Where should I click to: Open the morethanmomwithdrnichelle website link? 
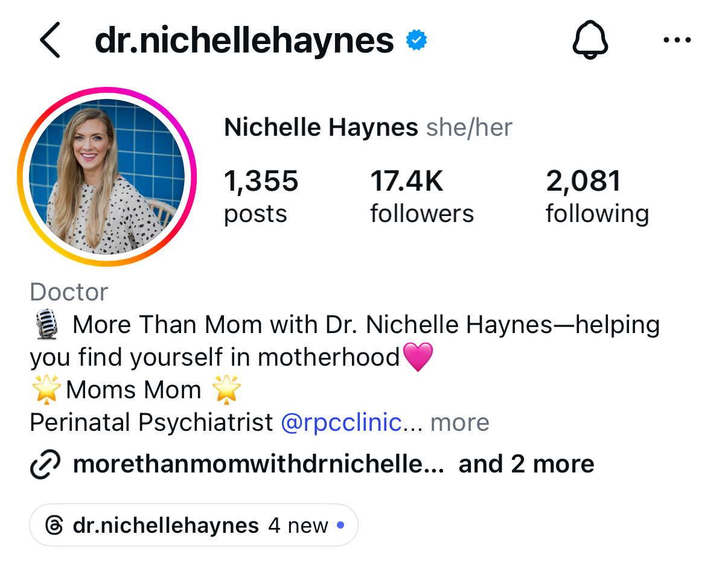point(258,465)
